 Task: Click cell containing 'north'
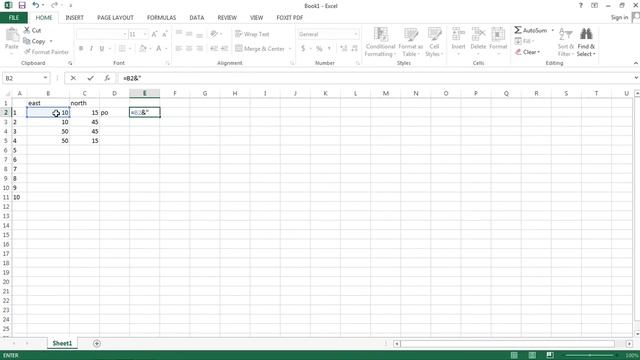coord(84,103)
